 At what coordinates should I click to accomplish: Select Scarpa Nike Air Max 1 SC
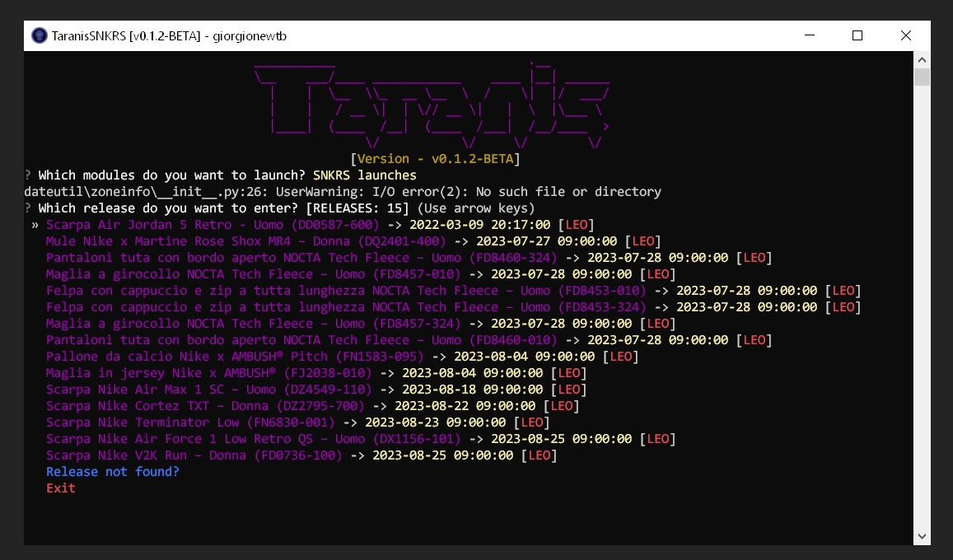[208, 390]
